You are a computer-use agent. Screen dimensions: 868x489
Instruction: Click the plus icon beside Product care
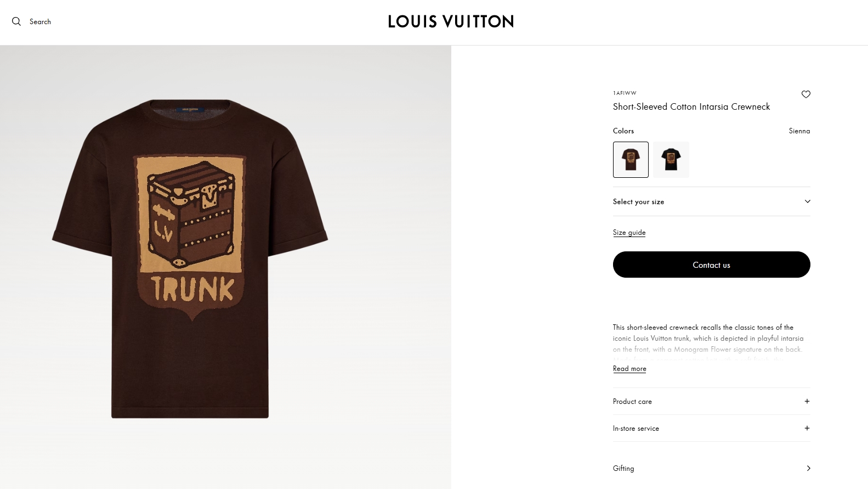807,401
